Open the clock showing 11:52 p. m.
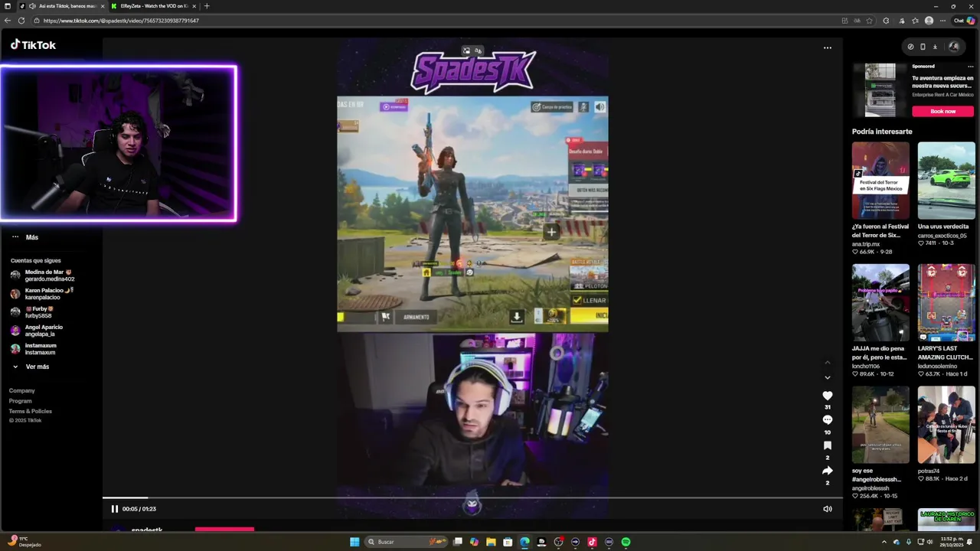The height and width of the screenshot is (551, 980). (x=953, y=542)
